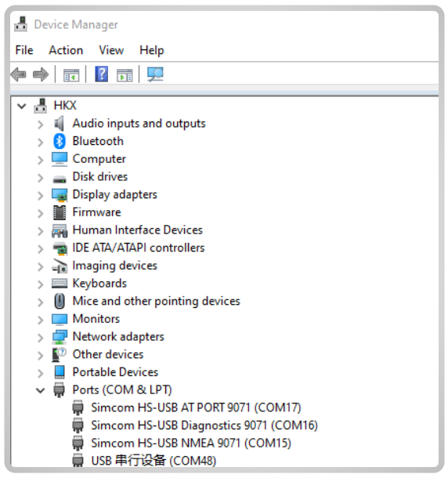Expand the Audio inputs and outputs node
Screen dimensions: 448x478
click(40, 124)
